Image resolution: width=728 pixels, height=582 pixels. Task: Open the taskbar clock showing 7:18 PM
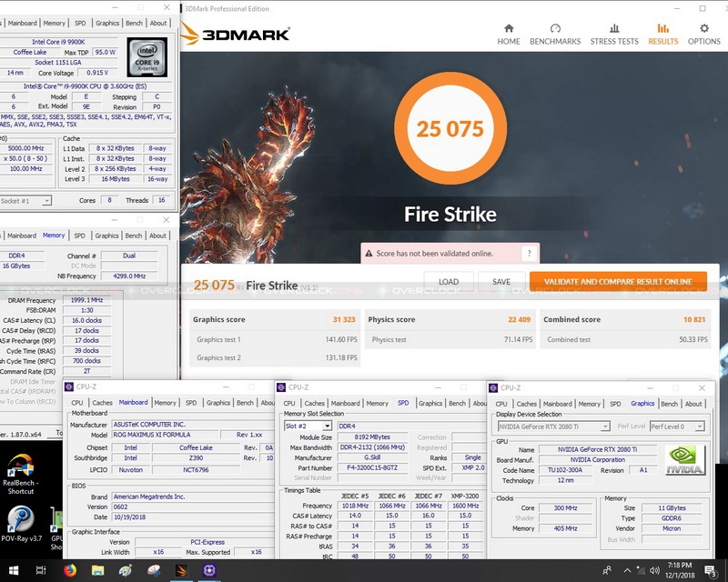point(680,570)
